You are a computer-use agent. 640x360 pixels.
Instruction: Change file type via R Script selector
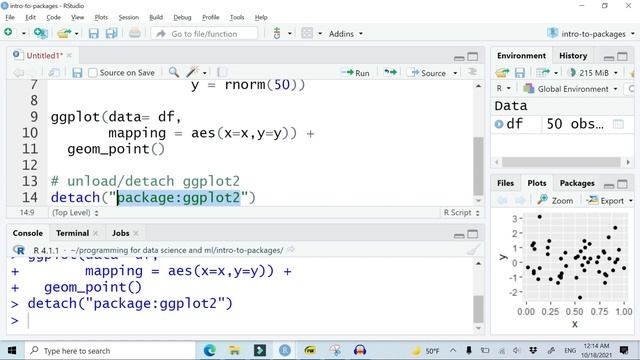(462, 213)
